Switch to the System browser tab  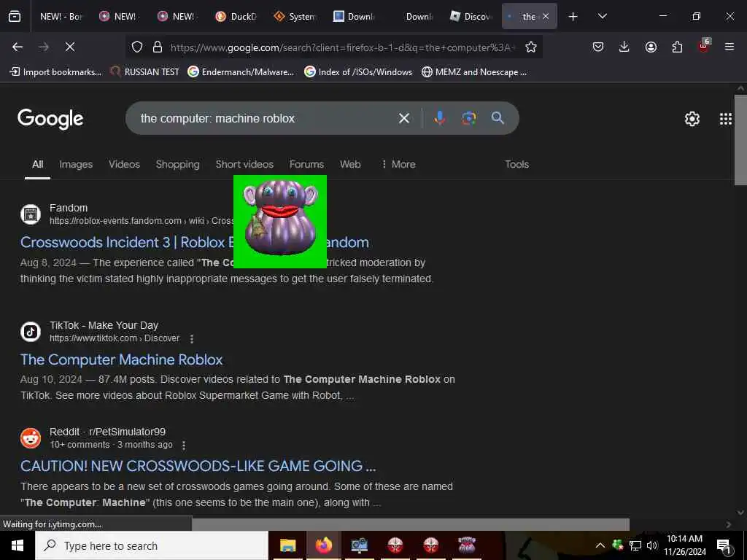tap(295, 16)
